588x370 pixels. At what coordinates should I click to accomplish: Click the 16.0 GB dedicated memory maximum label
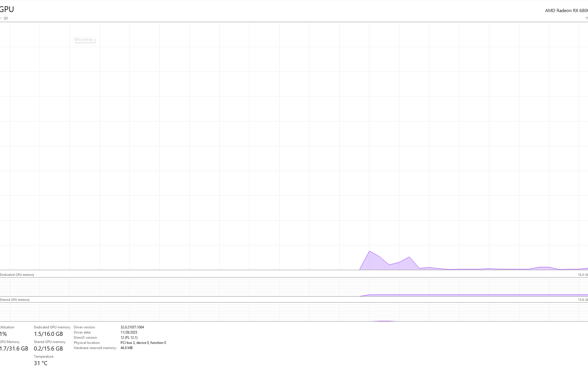[583, 275]
